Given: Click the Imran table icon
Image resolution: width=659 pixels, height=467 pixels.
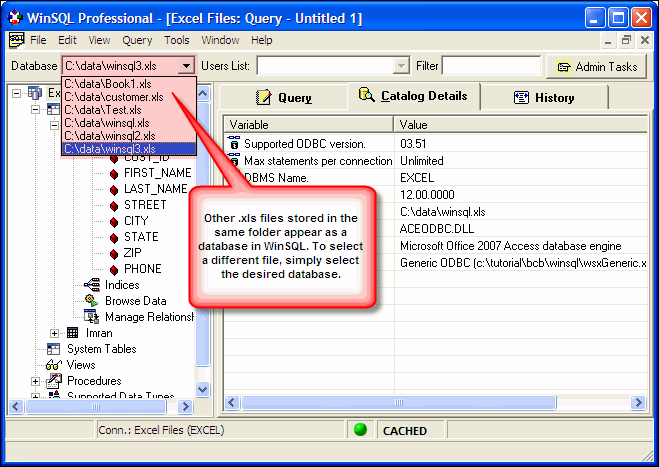Looking at the screenshot, I should tap(72, 333).
